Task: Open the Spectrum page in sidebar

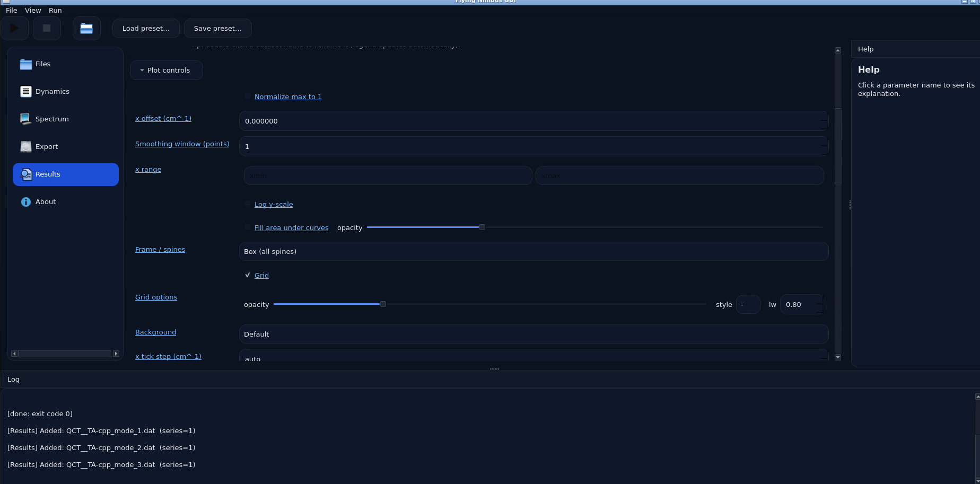Action: point(66,119)
